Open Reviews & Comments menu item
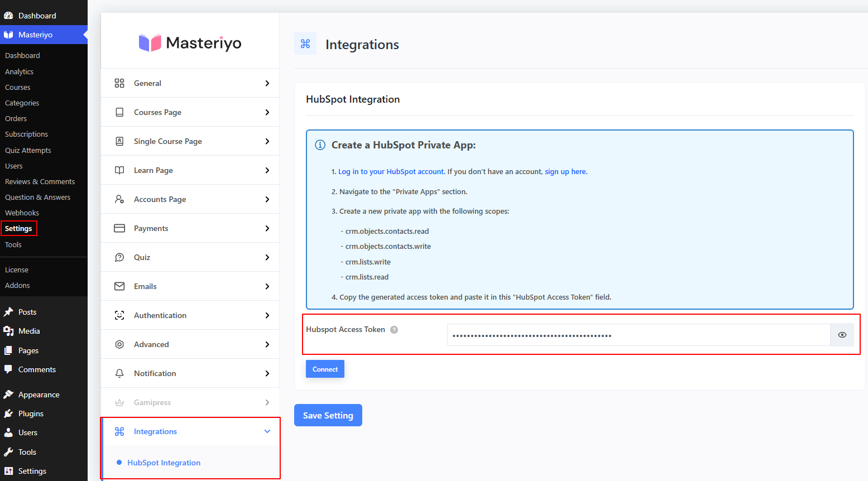This screenshot has height=481, width=868. click(x=40, y=181)
